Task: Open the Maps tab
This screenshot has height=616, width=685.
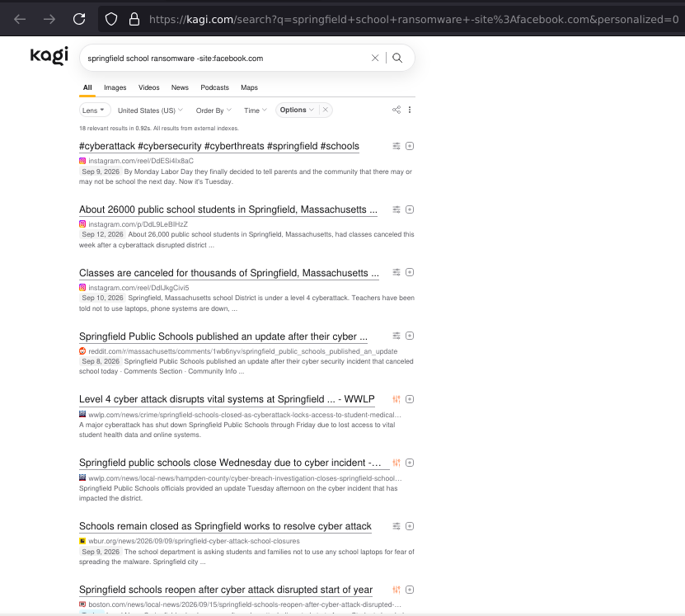Action: click(x=249, y=87)
